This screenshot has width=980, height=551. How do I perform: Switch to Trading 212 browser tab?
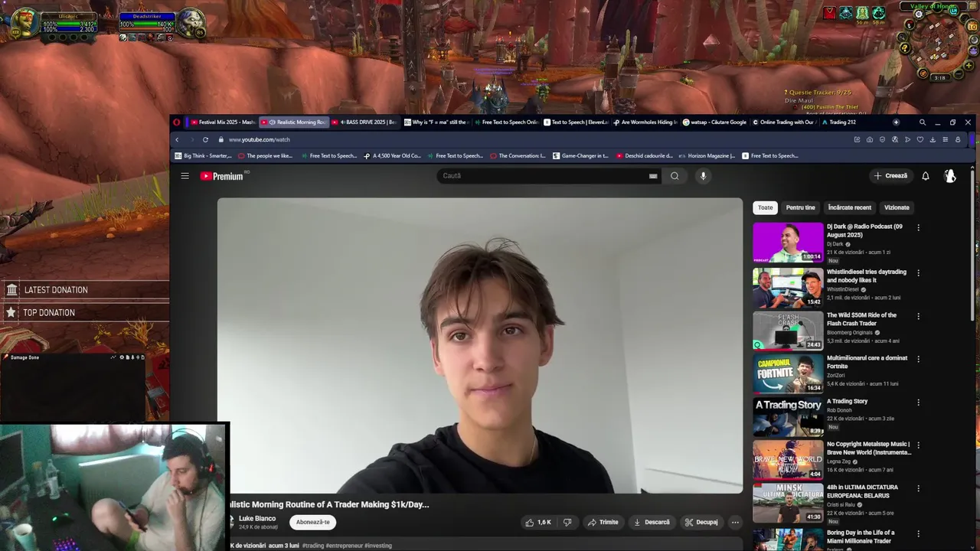(x=838, y=122)
